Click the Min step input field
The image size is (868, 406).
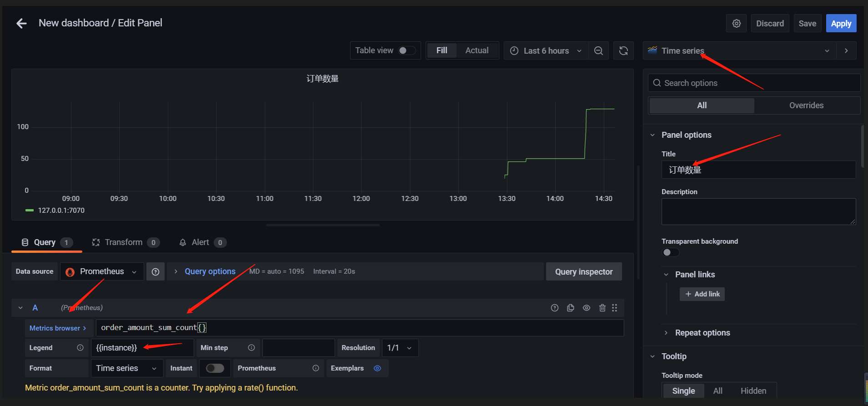pos(298,348)
